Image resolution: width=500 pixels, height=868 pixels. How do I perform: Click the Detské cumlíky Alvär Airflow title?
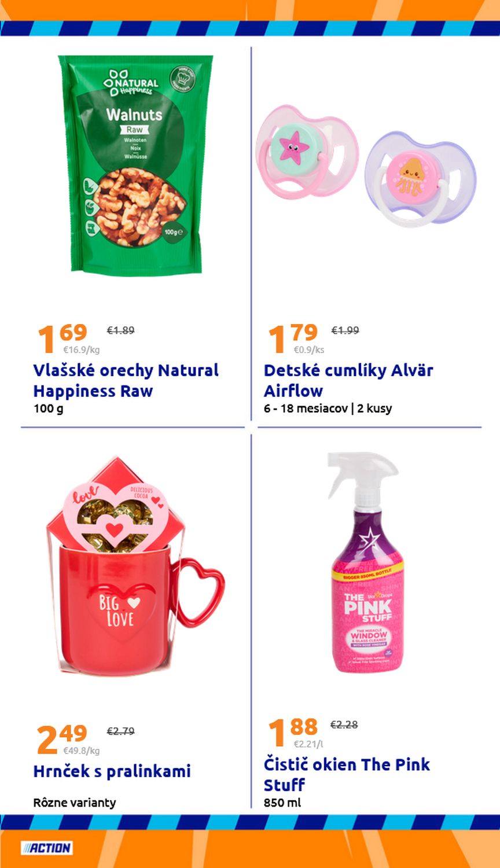coord(348,380)
